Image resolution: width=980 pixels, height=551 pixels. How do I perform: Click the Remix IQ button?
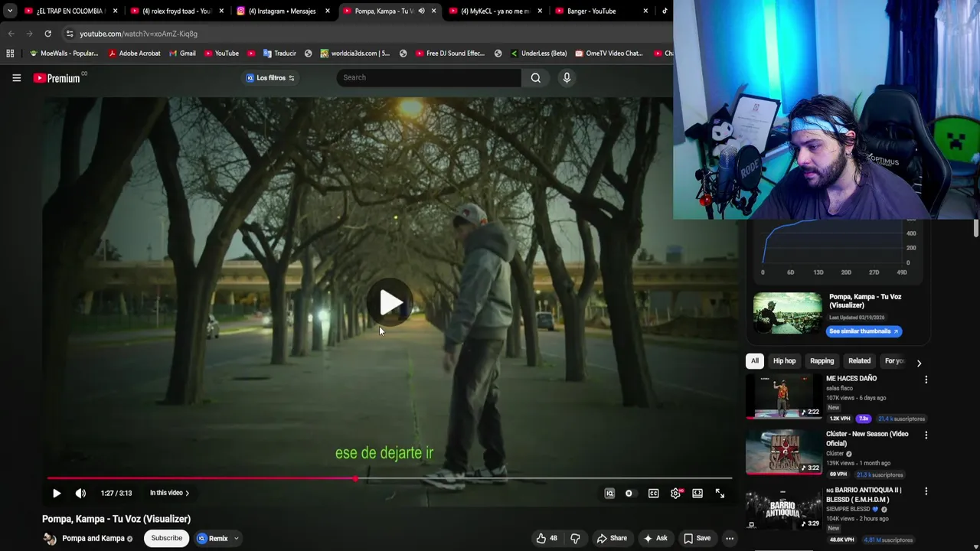[x=213, y=538]
